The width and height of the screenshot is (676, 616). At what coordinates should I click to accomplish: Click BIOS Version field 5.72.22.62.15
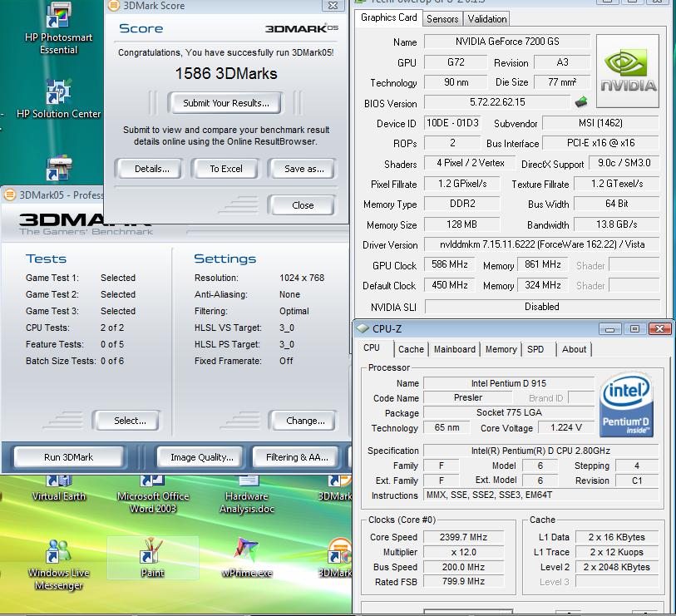[497, 102]
